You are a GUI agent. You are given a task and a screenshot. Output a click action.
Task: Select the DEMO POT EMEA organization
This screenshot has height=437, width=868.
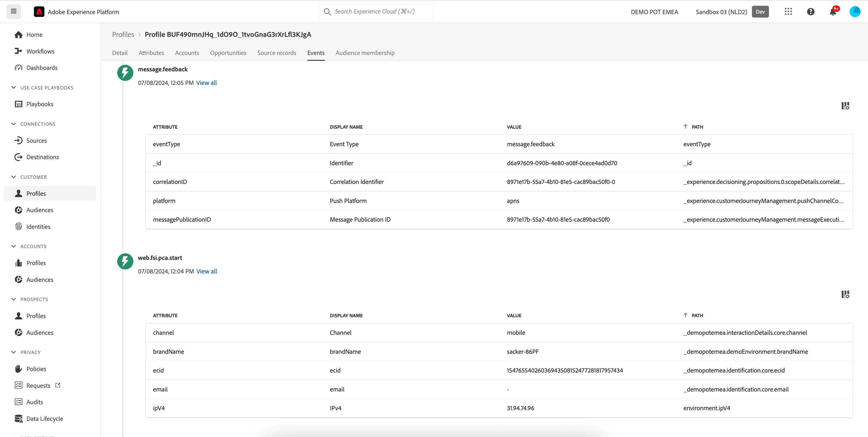[654, 12]
